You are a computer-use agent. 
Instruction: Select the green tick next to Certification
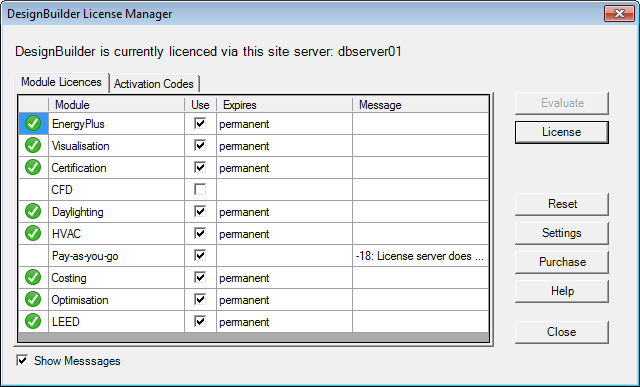[x=33, y=167]
